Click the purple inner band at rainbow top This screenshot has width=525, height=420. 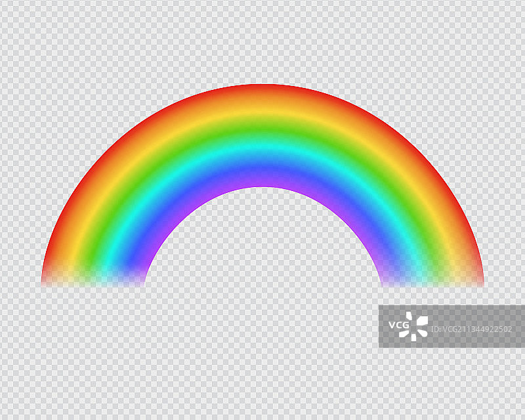click(x=262, y=180)
